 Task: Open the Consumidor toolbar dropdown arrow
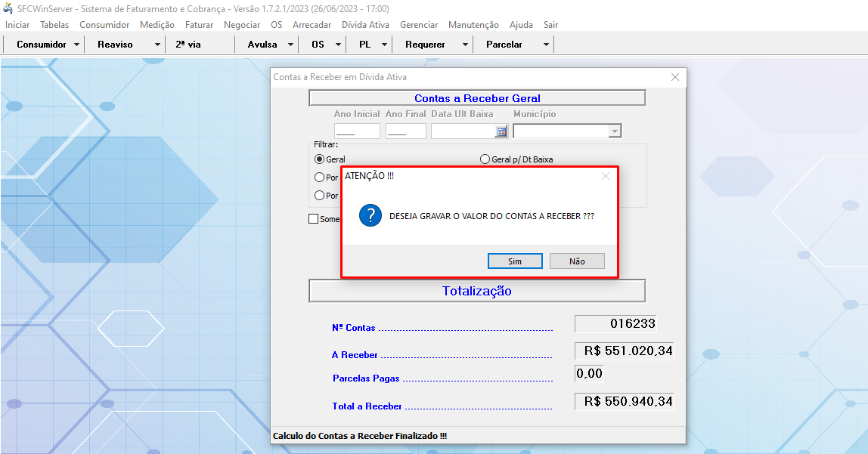click(x=76, y=45)
